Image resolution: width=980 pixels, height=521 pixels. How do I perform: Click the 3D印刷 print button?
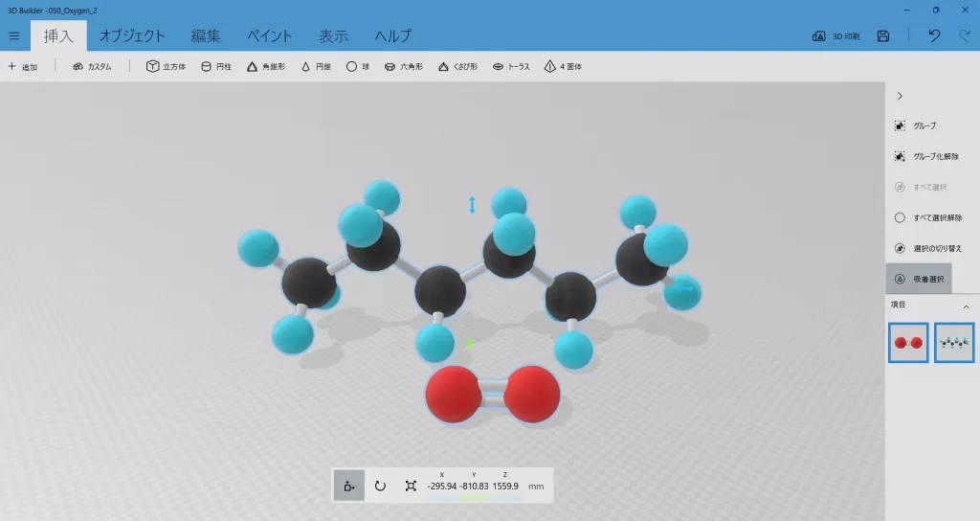coord(835,35)
